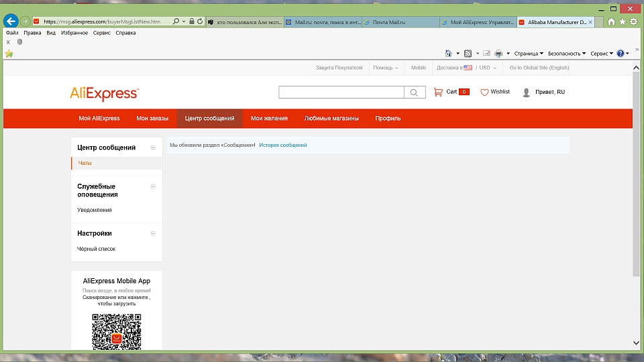Click the user avatar icon near Привет, RU

pos(526,93)
